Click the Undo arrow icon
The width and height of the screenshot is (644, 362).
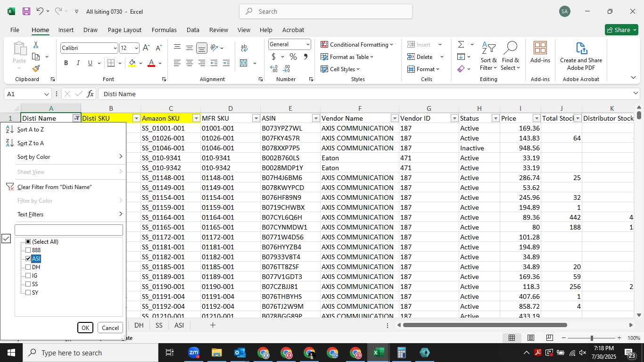click(40, 11)
